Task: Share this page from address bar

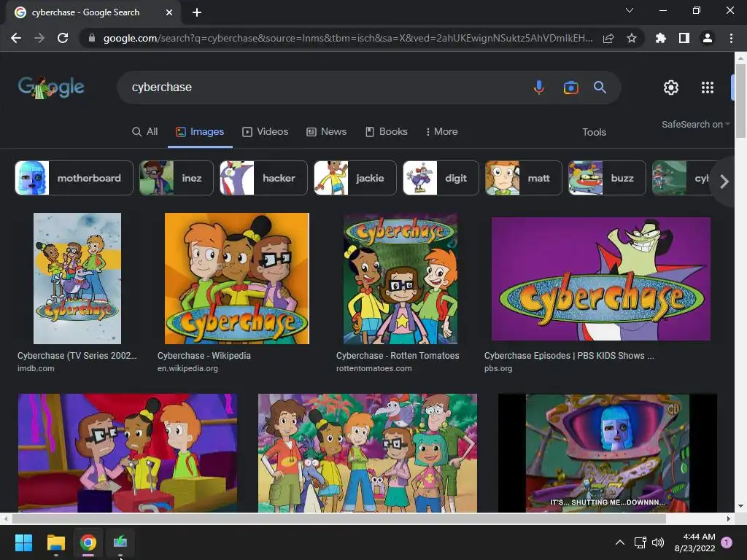Action: (x=608, y=38)
